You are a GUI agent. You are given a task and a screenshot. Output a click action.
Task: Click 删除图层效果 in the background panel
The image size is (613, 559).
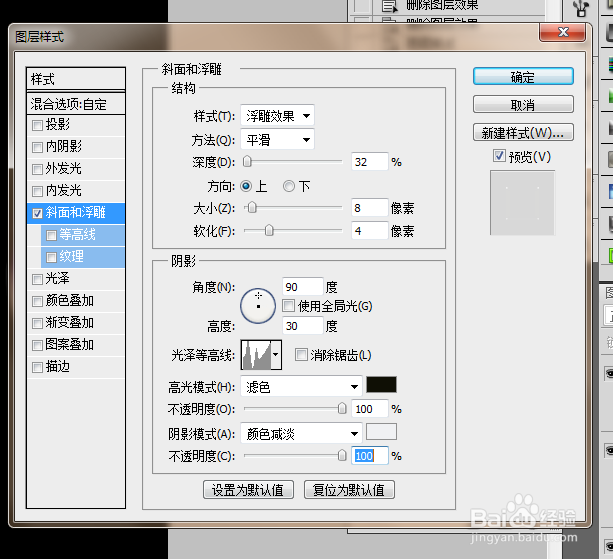tap(442, 5)
